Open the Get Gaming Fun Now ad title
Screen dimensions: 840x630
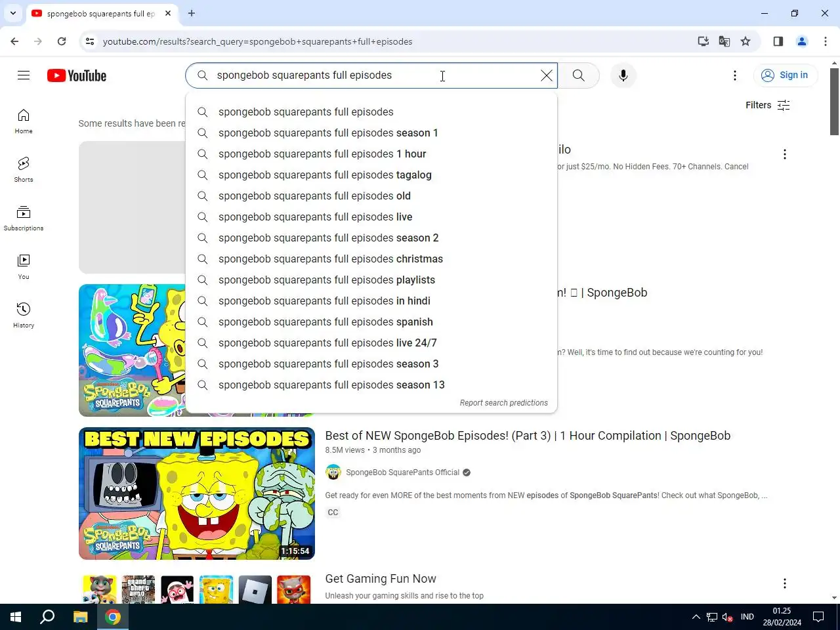pos(381,579)
